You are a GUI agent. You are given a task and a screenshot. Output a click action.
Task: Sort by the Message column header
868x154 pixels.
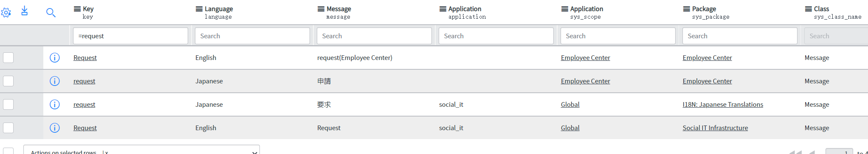[x=339, y=9]
